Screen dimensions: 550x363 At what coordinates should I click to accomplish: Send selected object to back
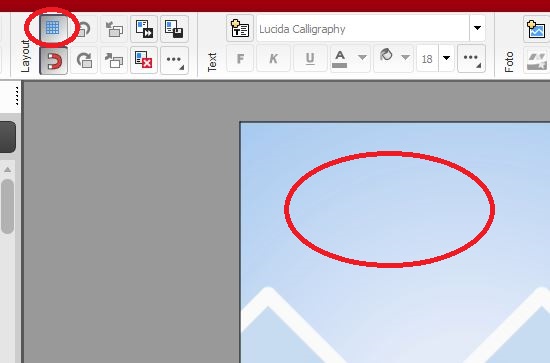(x=114, y=29)
